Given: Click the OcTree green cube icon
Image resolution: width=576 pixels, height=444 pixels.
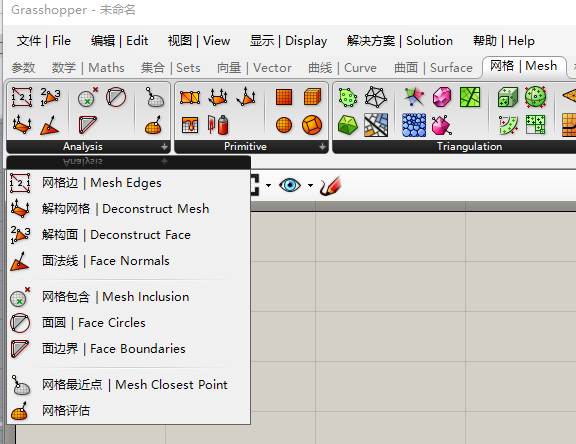Looking at the screenshot, I should pos(508,97).
